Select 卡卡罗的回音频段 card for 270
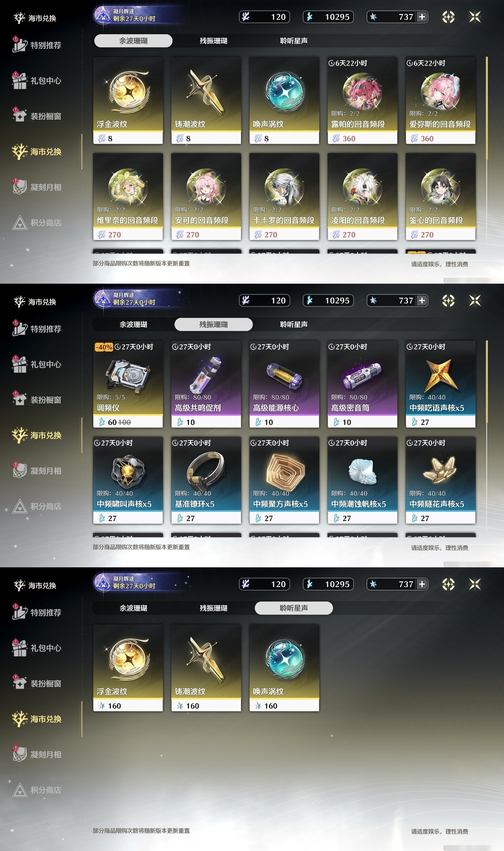The height and width of the screenshot is (851, 504). coord(284,197)
